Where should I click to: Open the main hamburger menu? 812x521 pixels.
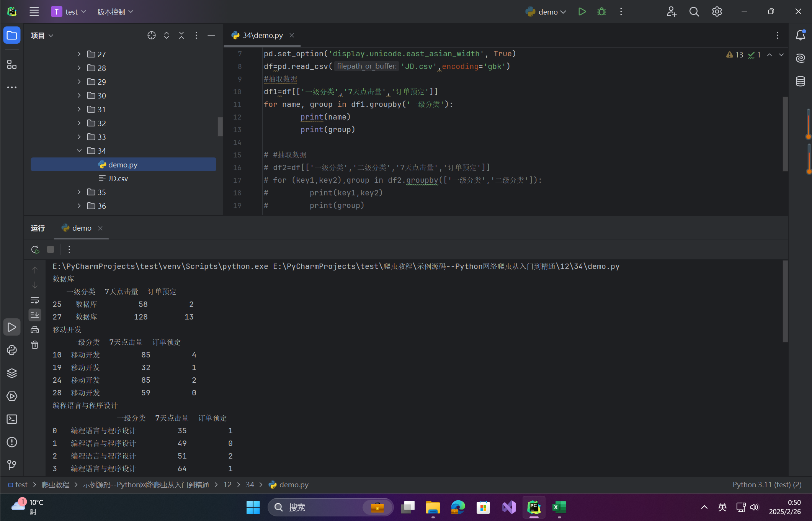(34, 11)
